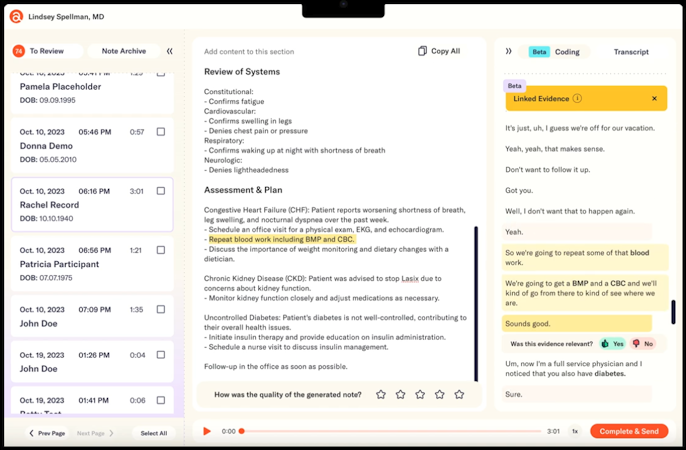Click the Abridge logo icon

[x=16, y=17]
